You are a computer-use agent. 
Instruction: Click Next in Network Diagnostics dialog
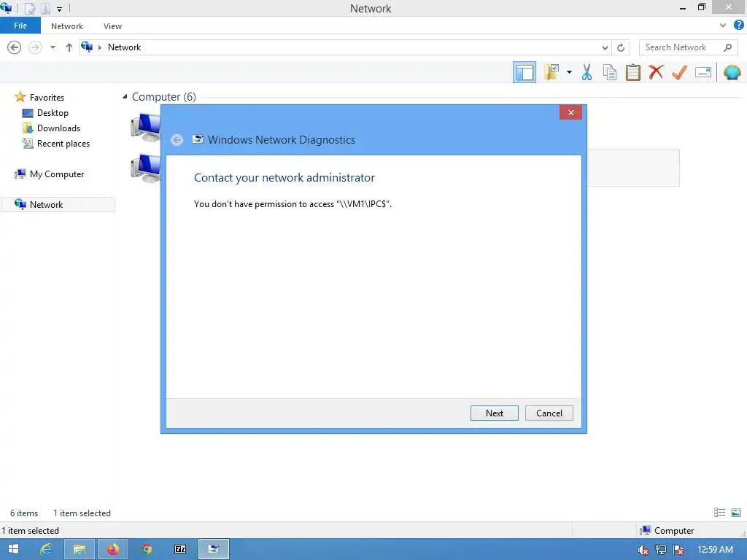tap(494, 413)
